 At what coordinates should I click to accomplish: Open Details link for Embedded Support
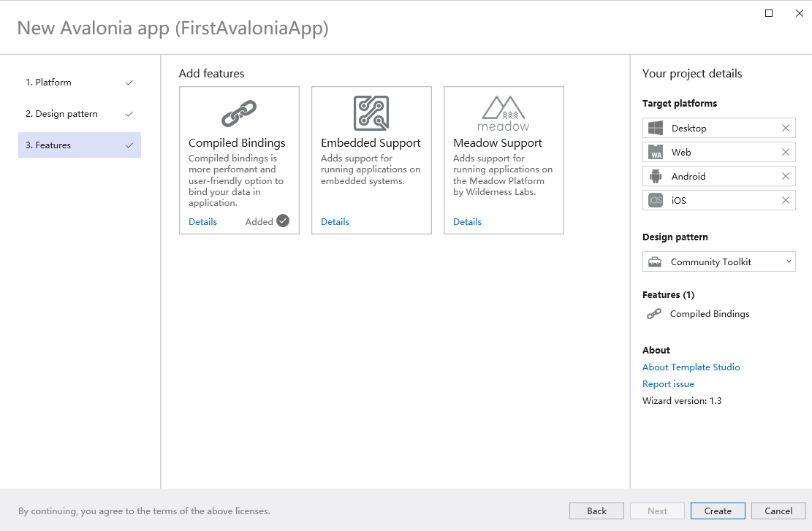point(335,222)
